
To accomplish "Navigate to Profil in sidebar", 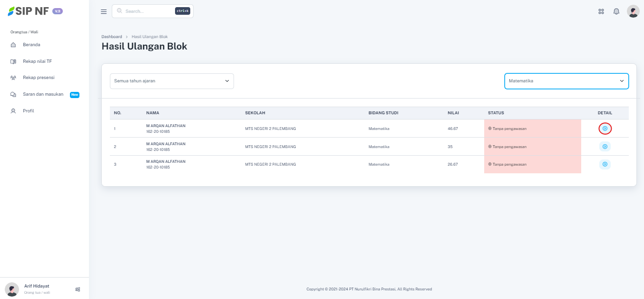I will pos(29,111).
